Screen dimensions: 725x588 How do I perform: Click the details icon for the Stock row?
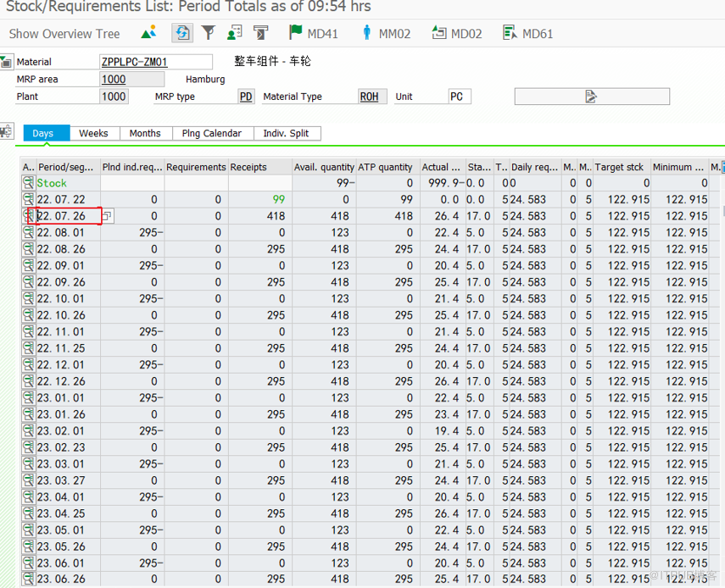(29, 183)
